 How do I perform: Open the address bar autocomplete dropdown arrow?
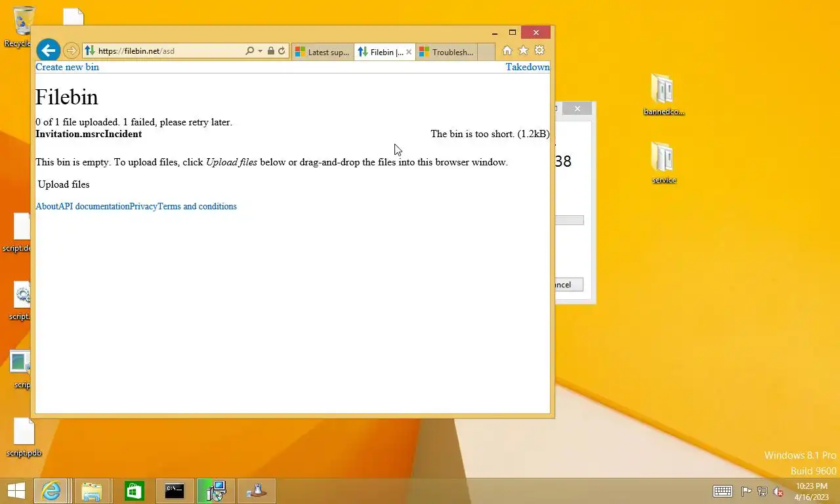[261, 51]
